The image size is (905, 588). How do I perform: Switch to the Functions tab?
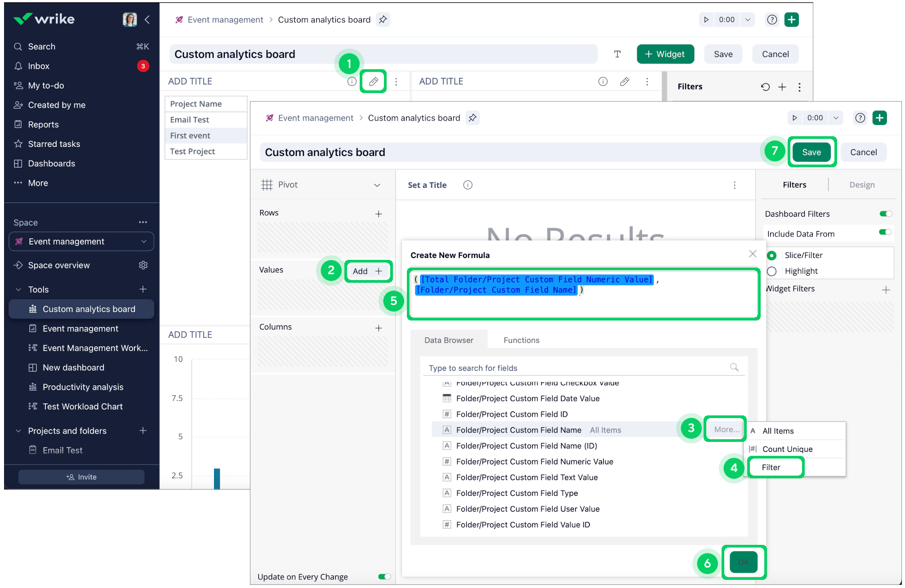521,340
